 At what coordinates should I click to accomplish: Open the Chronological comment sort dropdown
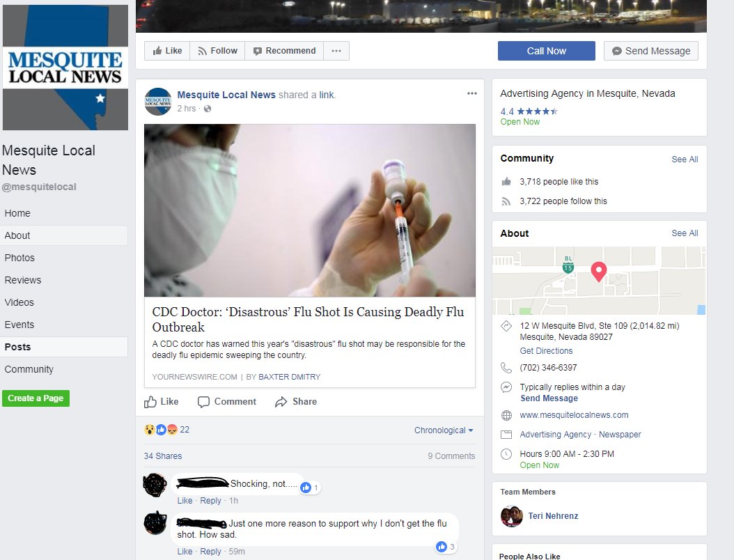pyautogui.click(x=444, y=430)
